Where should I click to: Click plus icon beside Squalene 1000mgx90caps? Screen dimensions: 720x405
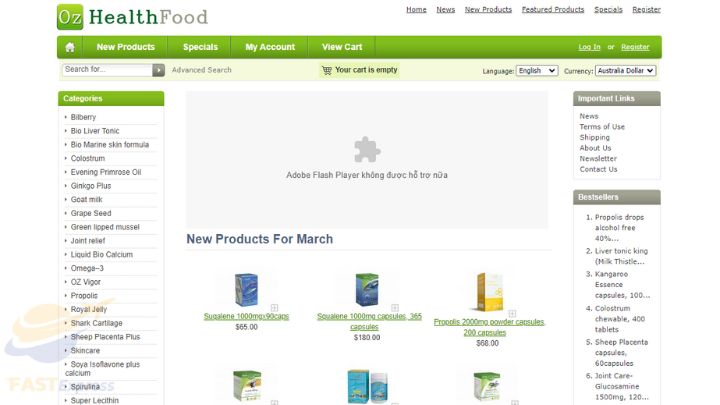[274, 308]
